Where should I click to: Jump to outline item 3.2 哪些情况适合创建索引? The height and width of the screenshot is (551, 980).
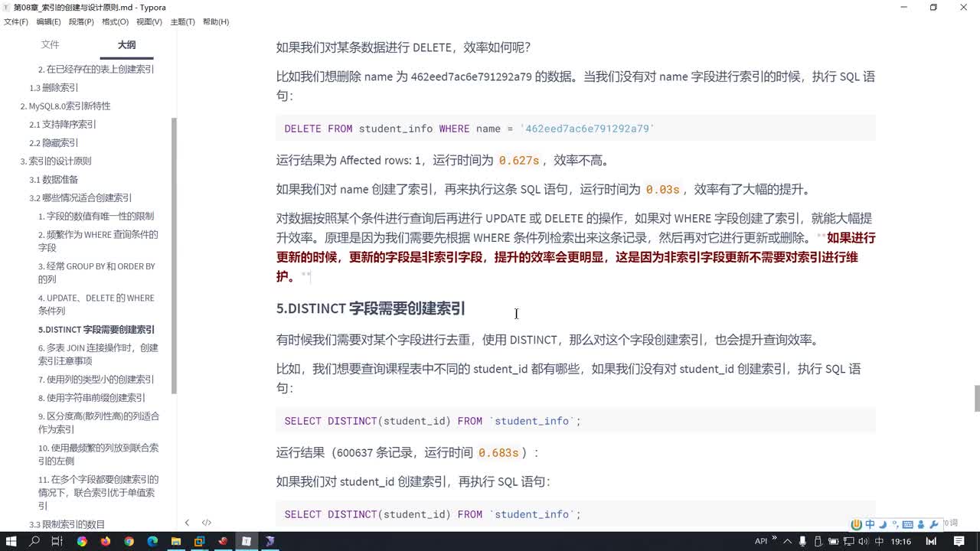click(80, 197)
